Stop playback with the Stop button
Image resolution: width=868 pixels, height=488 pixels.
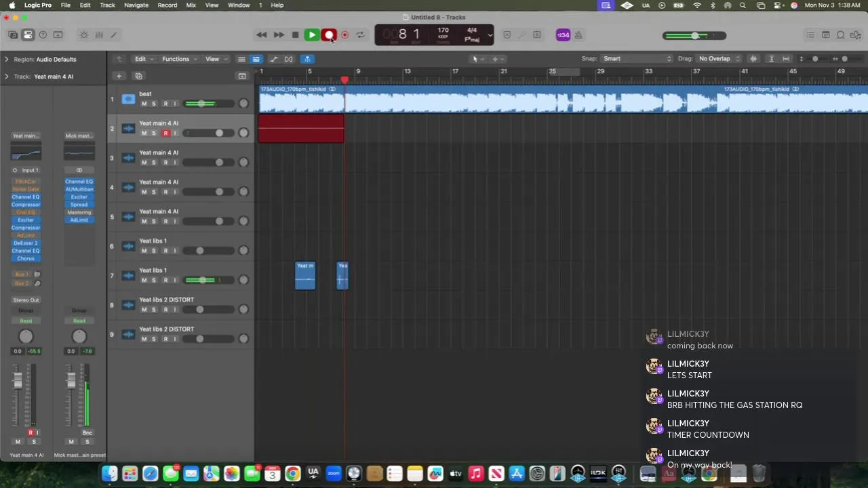click(295, 35)
